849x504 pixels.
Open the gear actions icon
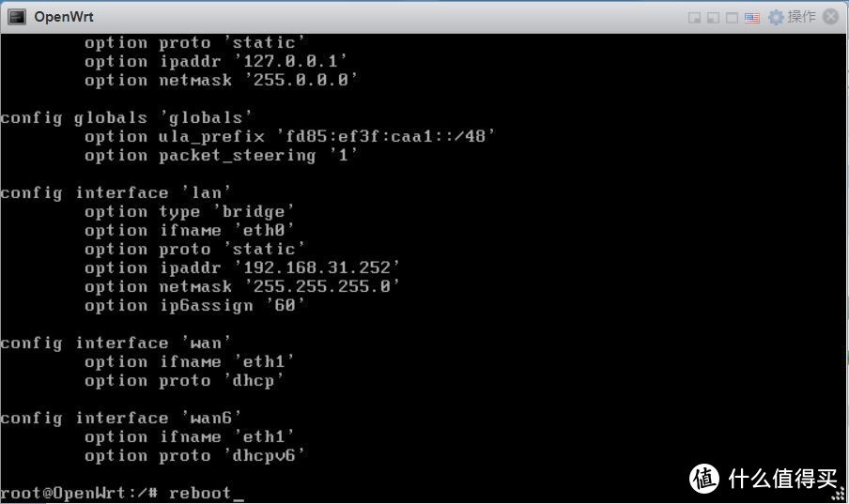click(x=776, y=17)
